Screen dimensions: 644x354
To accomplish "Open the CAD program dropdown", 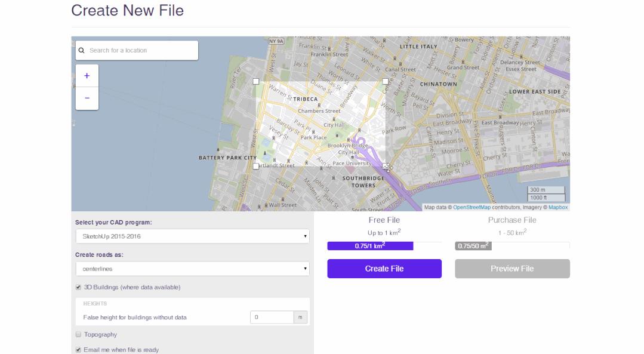I will 192,236.
